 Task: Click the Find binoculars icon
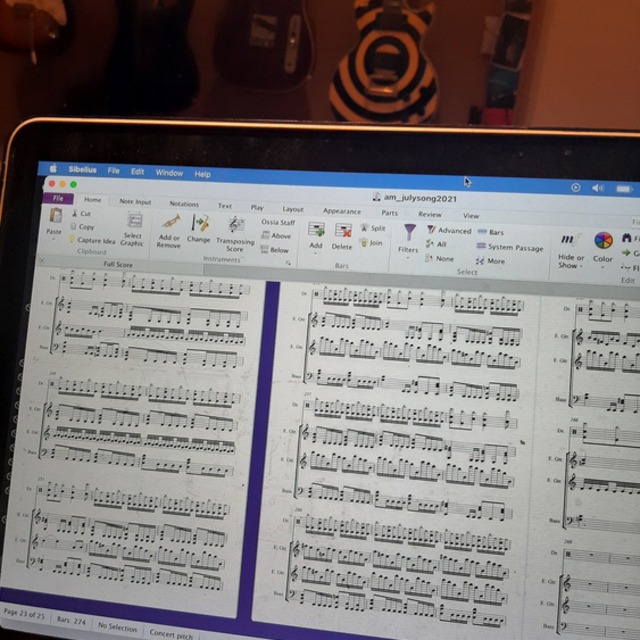[627, 238]
